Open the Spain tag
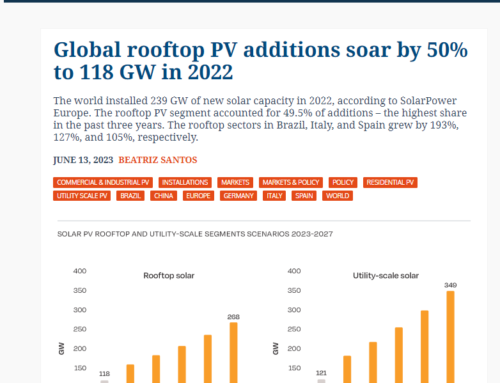 point(304,196)
